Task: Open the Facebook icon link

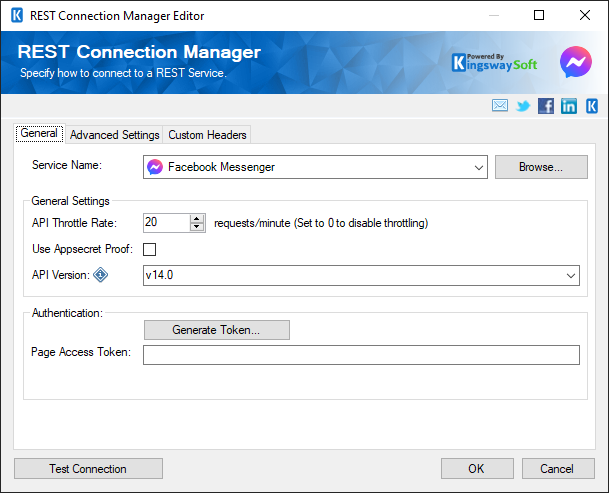Action: click(x=546, y=106)
